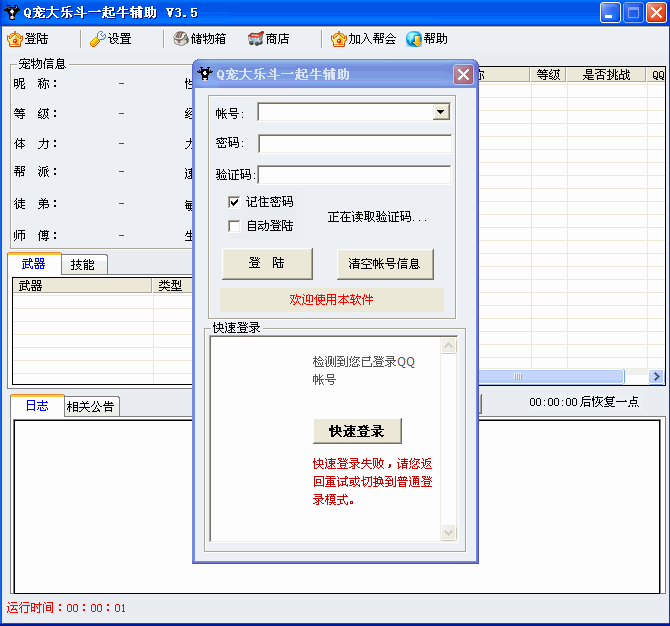
Task: Switch to the 武器 tab
Action: tap(34, 264)
